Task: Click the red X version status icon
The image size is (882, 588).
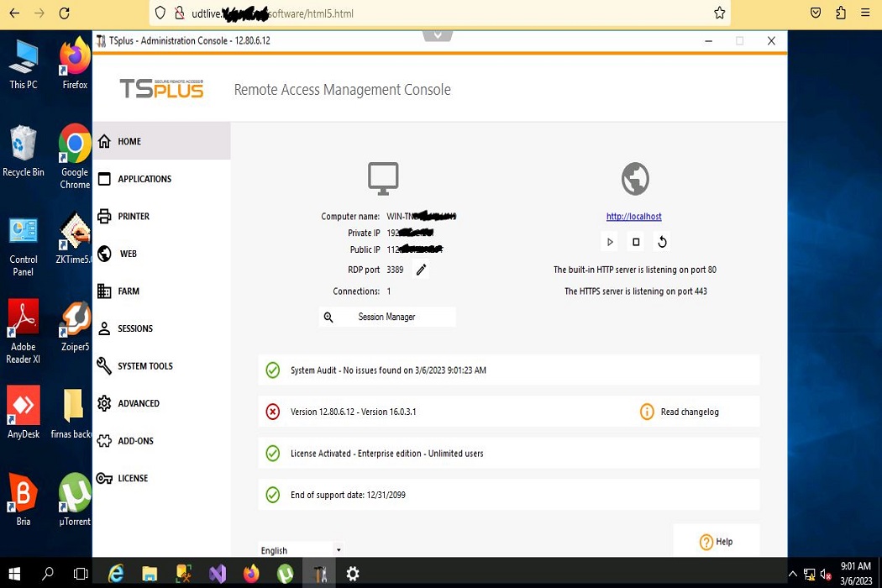Action: [273, 412]
